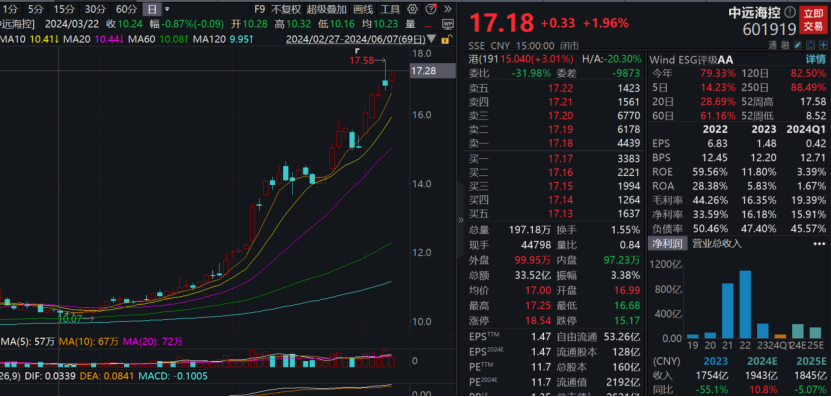Click the 立即交易 trade button

(x=814, y=20)
